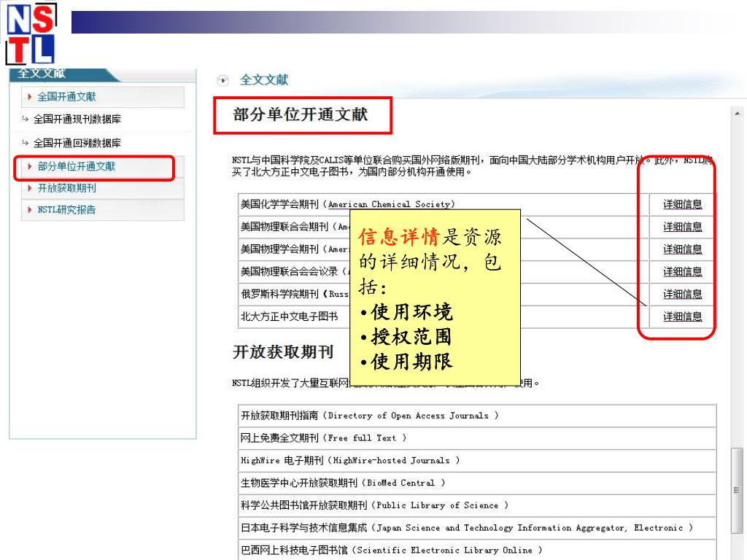Click 巴西网上科技电子图书馆 row
This screenshot has width=747, height=560.
pos(477,550)
